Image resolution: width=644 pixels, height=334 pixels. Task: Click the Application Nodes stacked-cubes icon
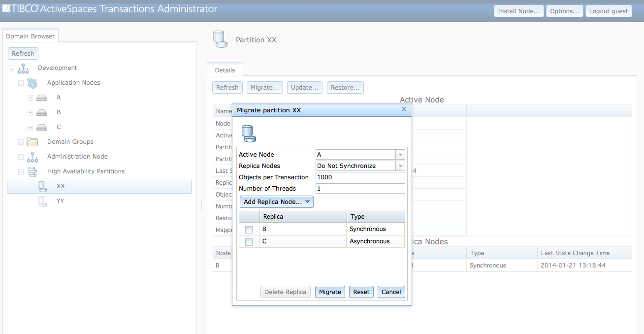pyautogui.click(x=32, y=82)
